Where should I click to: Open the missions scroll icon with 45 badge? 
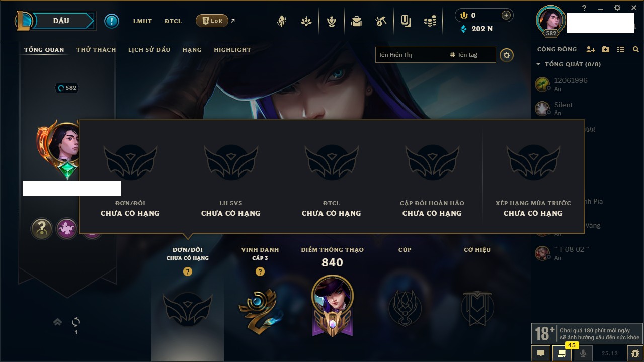point(562,353)
